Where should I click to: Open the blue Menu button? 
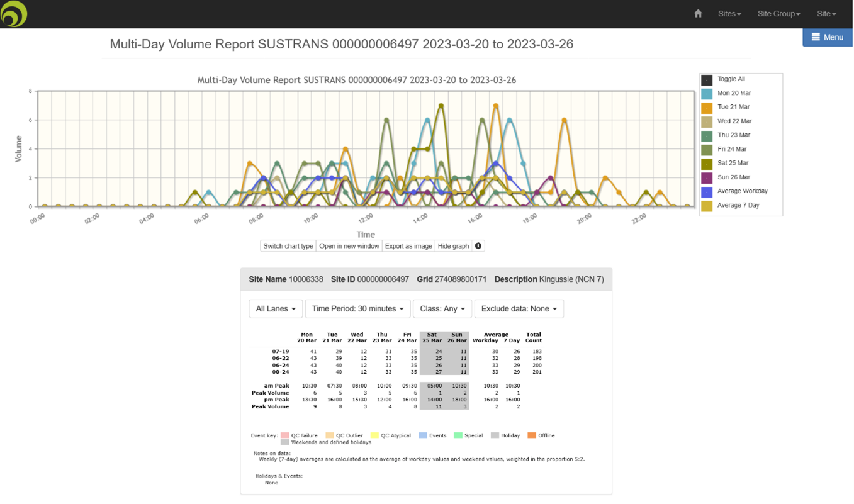(x=827, y=37)
